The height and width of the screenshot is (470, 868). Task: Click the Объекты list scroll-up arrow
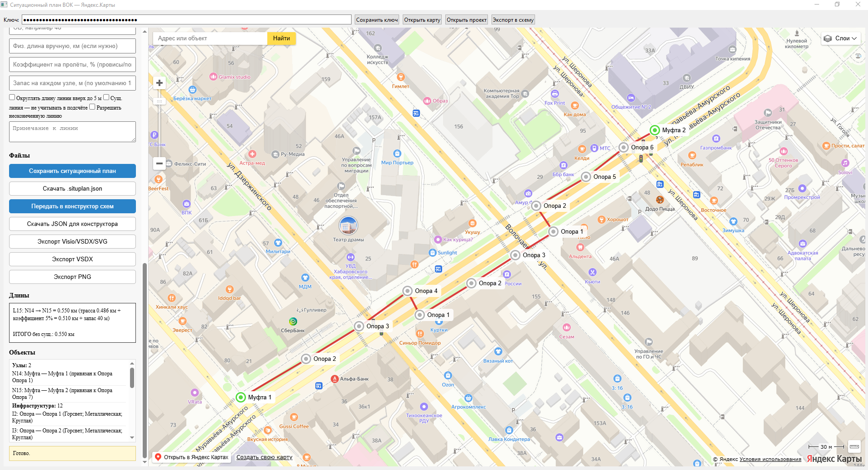[x=132, y=364]
